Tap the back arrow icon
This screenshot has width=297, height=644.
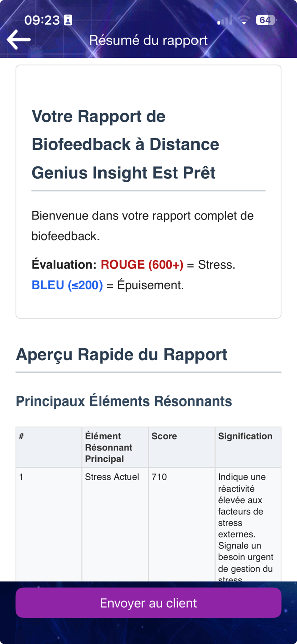[19, 39]
